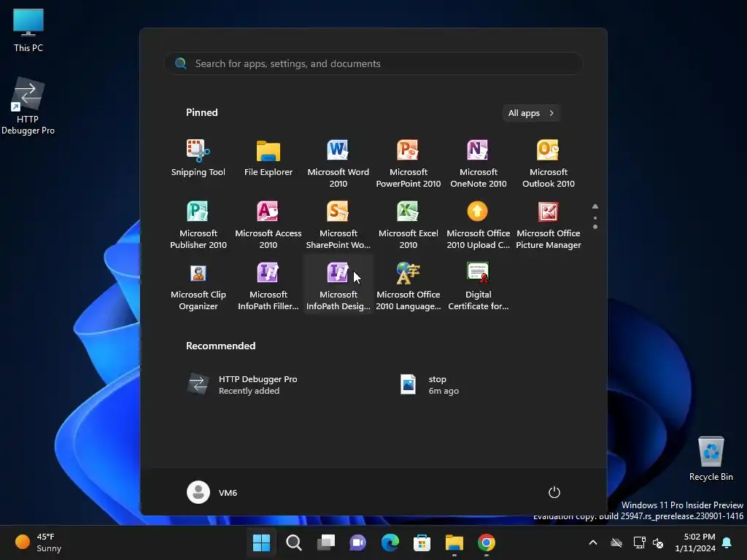Open notification bell on taskbar
This screenshot has height=560, width=747.
coord(727,542)
